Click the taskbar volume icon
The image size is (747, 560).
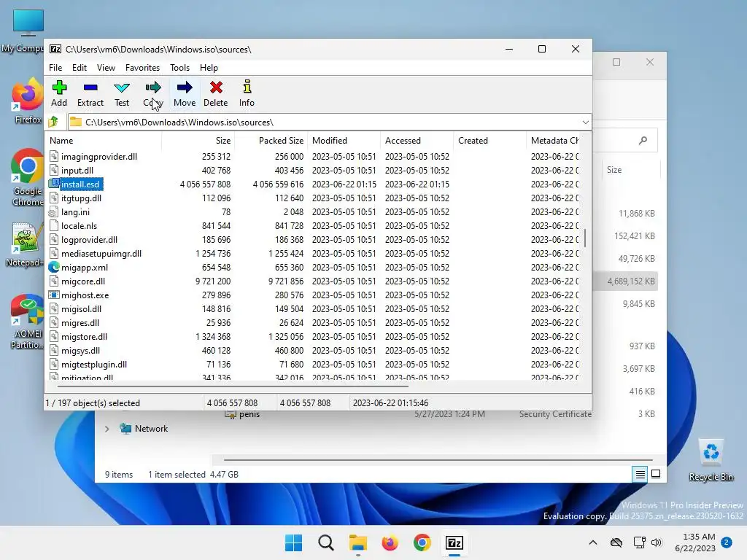pos(657,542)
